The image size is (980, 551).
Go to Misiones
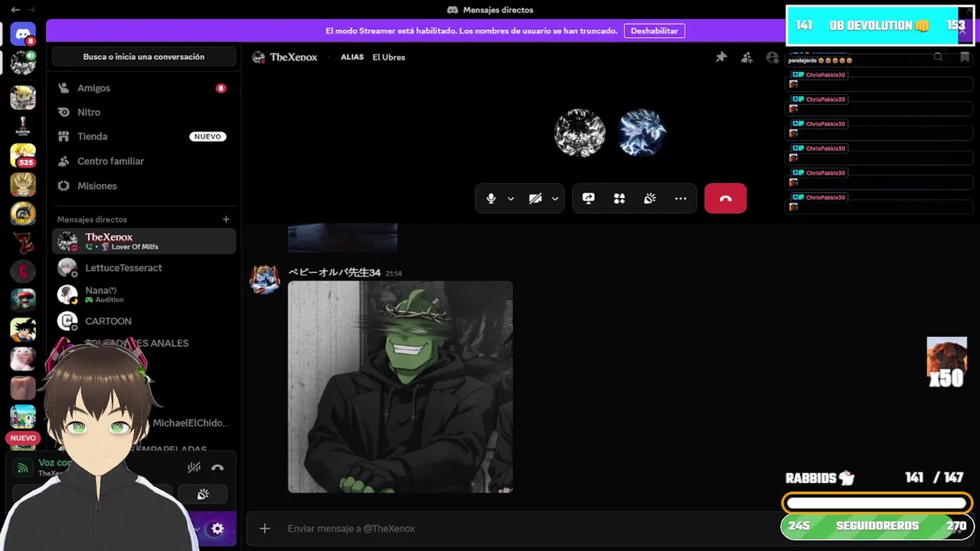144,186
